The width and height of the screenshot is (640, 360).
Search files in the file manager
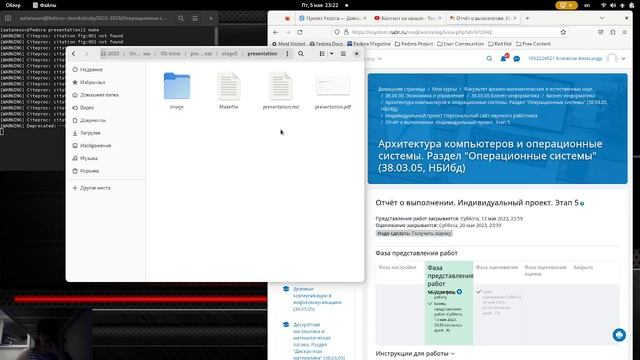pyautogui.click(x=301, y=53)
